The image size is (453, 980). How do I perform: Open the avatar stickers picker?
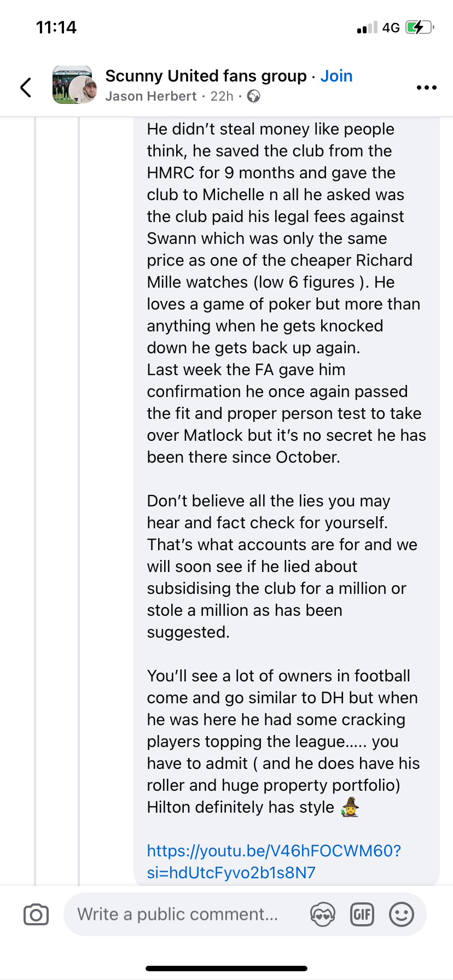(322, 914)
